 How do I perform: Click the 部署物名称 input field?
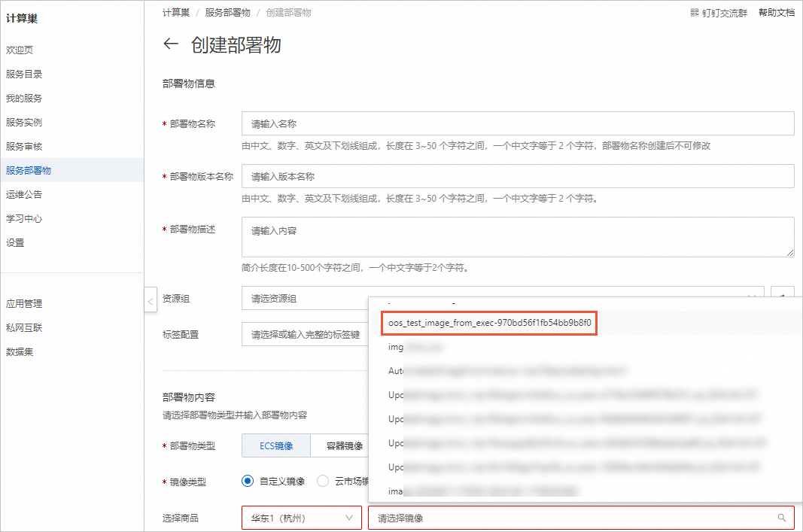click(517, 123)
